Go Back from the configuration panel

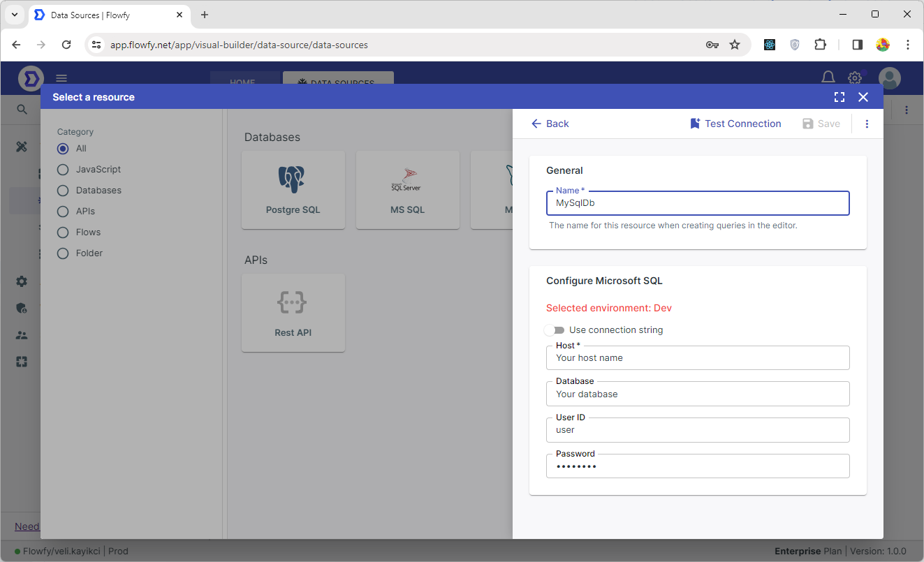(x=550, y=124)
